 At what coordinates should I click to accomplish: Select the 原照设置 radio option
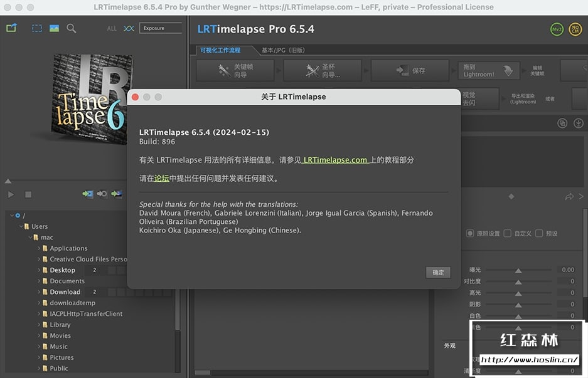coord(470,233)
